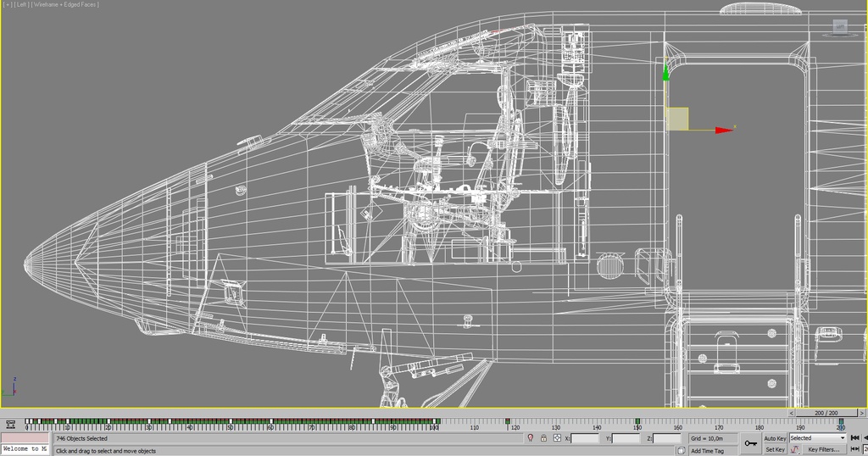Click the green Y-axis arrow of gizmo

point(666,73)
